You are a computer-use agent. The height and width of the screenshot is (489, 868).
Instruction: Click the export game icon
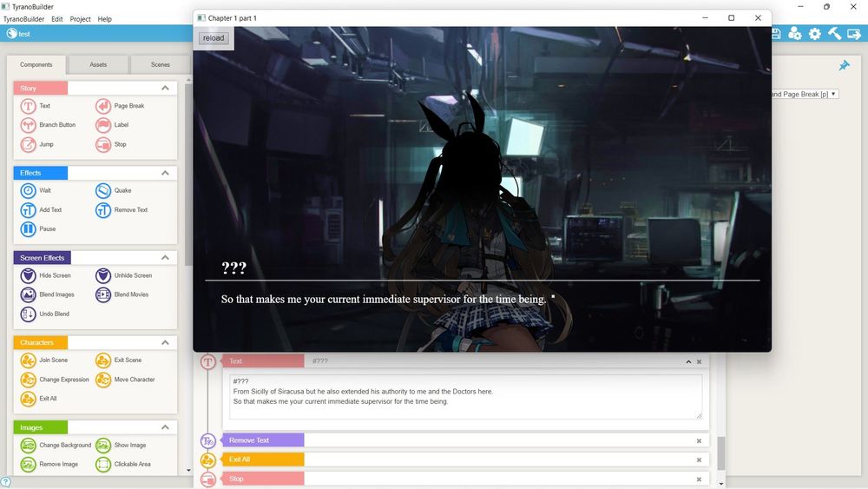tap(854, 34)
